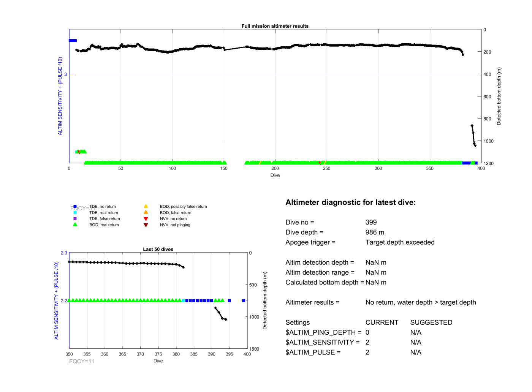Click the '$ALTIM_PULSE =' setting label
Screen dimensions: 532x392
[x=313, y=352]
